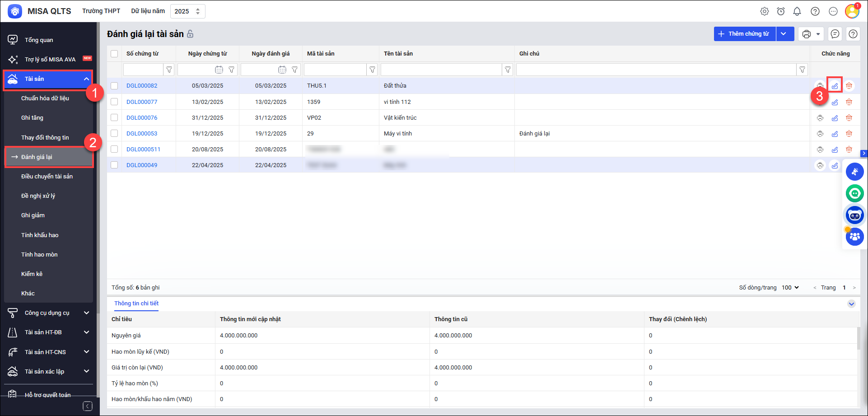The image size is (868, 416).
Task: Change rows per page dropdown value 100
Action: (790, 288)
